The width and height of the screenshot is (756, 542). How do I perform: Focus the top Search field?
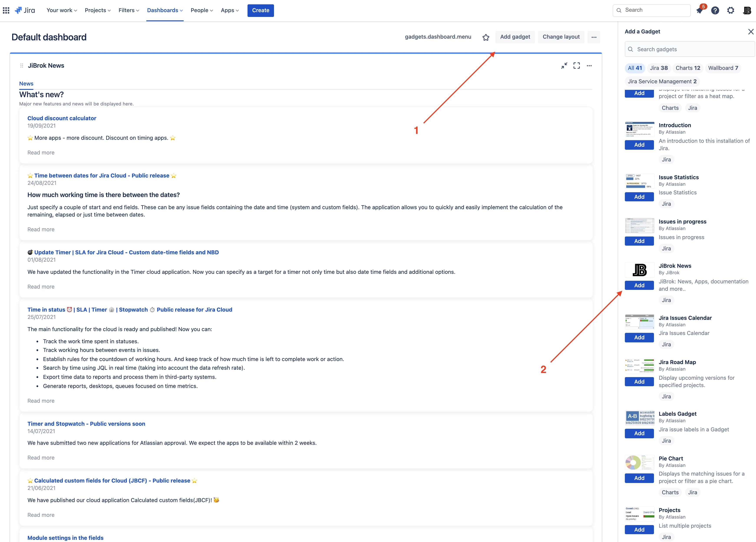[x=651, y=10]
